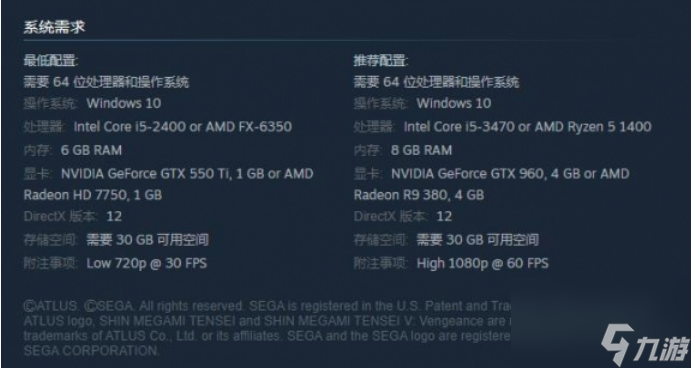Click the NVIDIA GeForce GTX 550 Ti graphics line
Screen dimensions: 691x368
168,174
